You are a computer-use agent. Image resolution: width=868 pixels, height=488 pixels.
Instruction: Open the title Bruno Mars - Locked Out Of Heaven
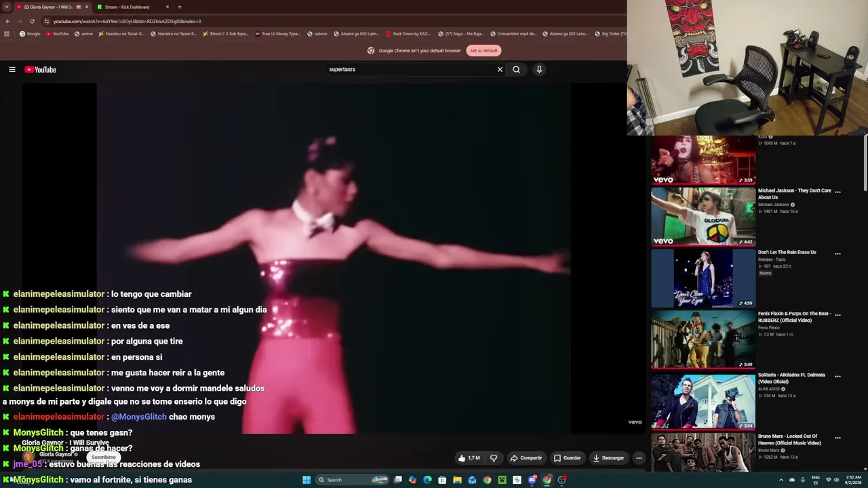(789, 439)
